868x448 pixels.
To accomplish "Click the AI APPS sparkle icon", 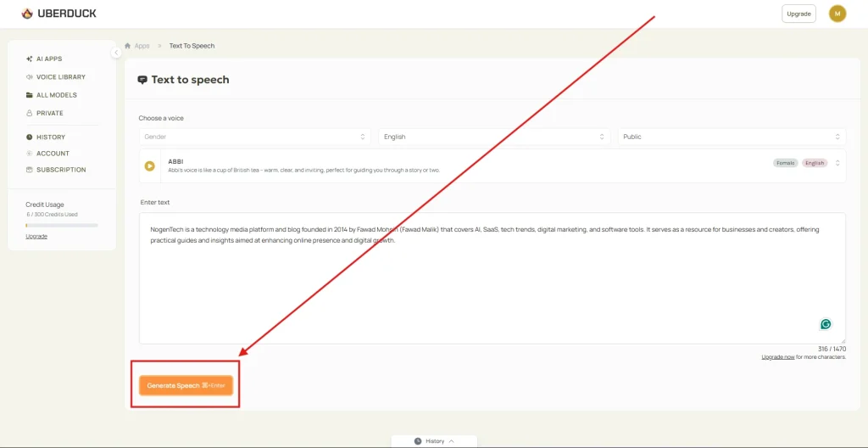I will (30, 59).
